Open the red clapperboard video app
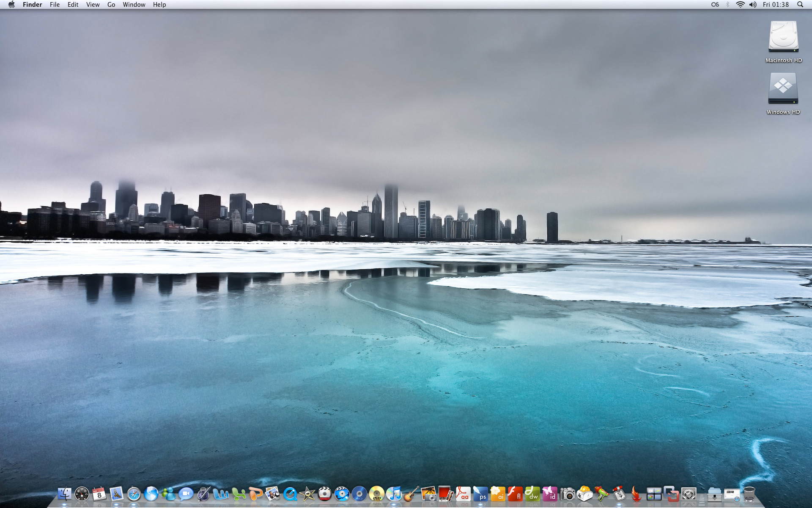The image size is (812, 508). pos(325,494)
